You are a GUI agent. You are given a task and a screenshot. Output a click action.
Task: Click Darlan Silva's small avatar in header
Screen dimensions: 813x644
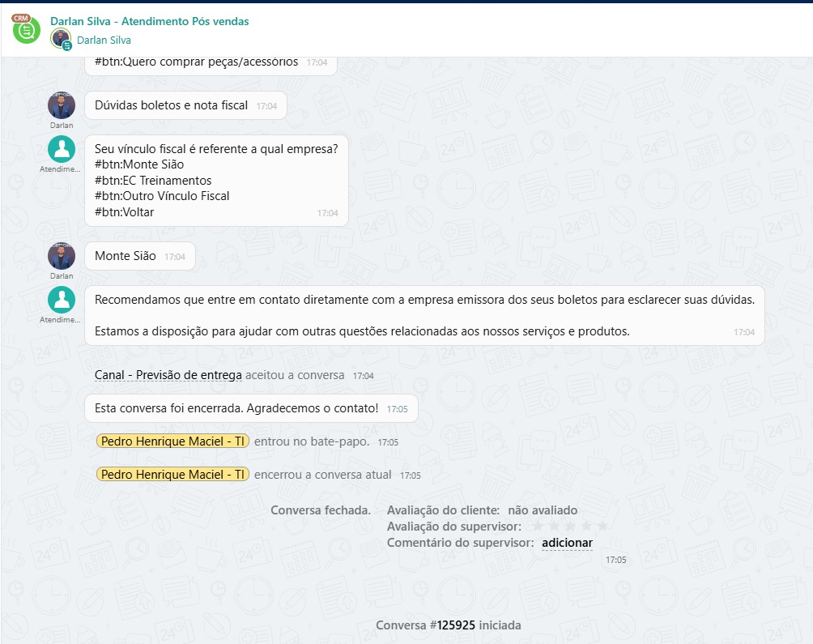[x=61, y=38]
